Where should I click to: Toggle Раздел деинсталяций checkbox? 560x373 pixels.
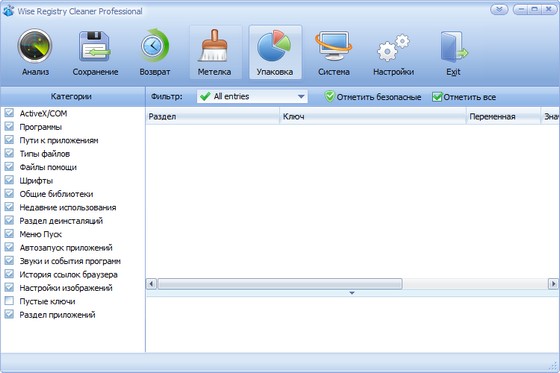[x=9, y=220]
